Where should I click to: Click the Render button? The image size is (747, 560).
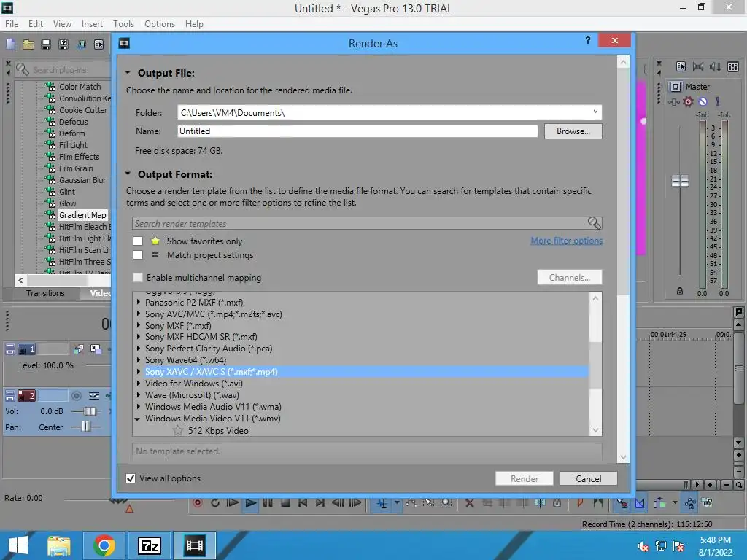click(x=524, y=478)
